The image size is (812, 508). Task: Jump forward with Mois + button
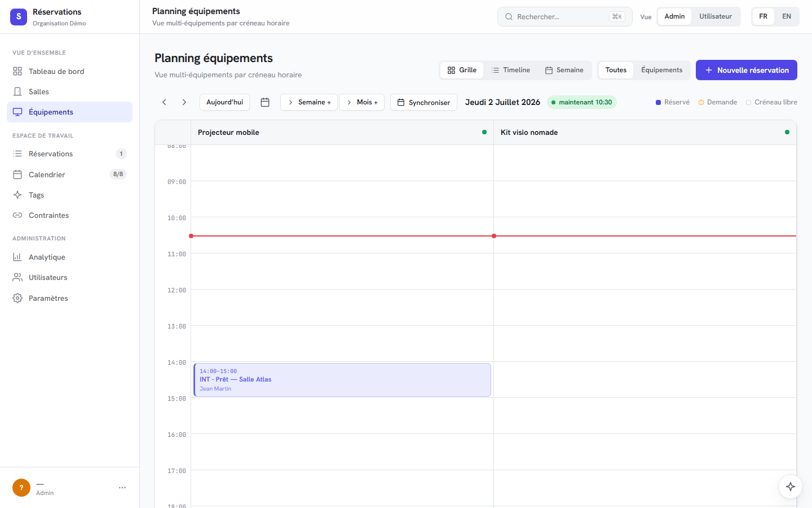(361, 102)
